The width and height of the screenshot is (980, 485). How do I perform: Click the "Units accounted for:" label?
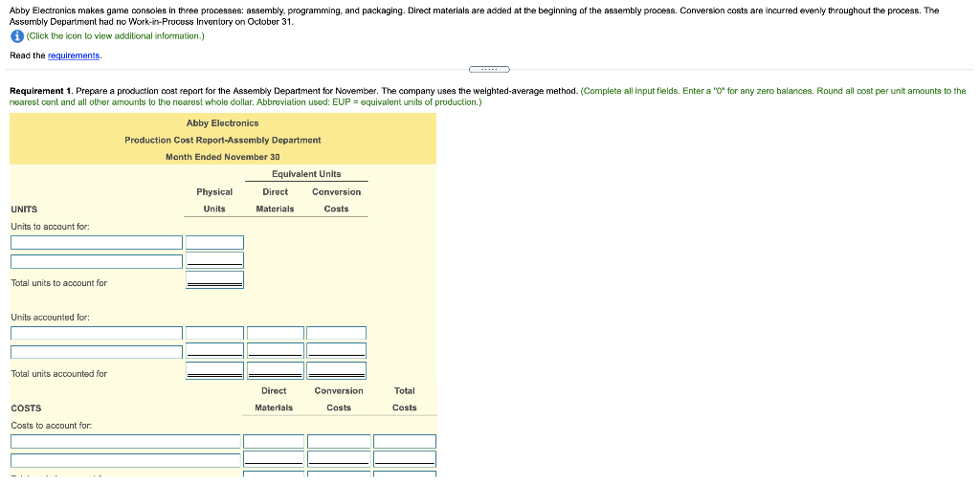[51, 317]
